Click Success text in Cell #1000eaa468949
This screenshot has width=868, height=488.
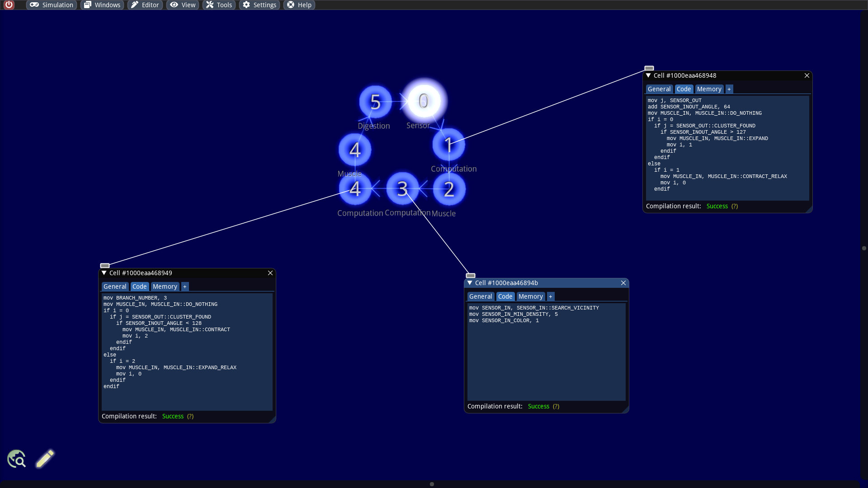click(173, 416)
